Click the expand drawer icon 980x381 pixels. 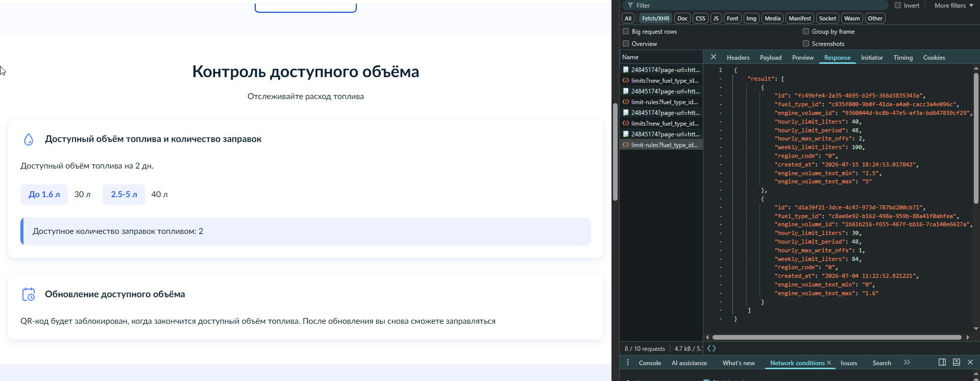tap(957, 362)
